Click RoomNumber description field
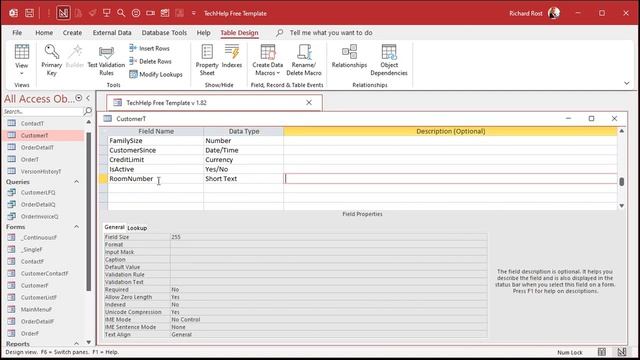The image size is (640, 360). pyautogui.click(x=450, y=178)
